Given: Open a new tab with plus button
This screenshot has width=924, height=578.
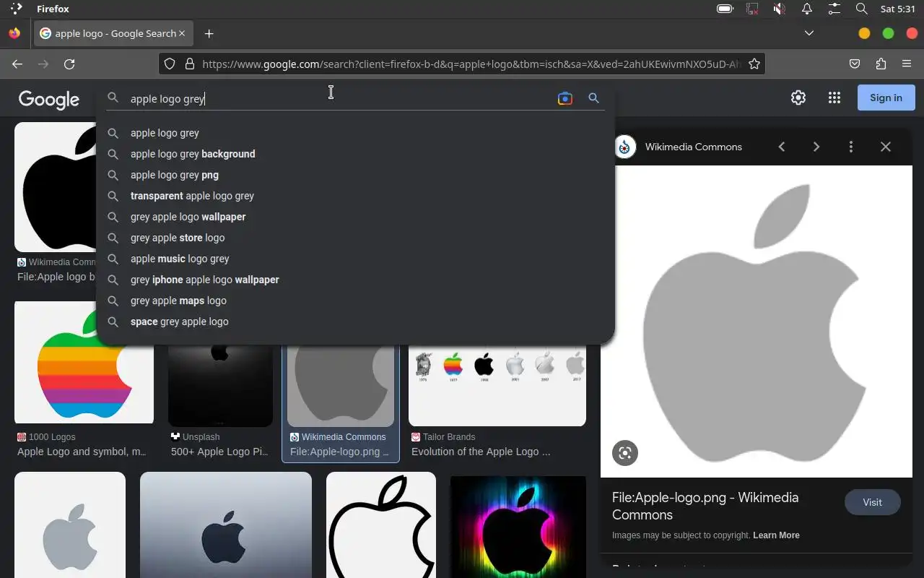Looking at the screenshot, I should [209, 34].
